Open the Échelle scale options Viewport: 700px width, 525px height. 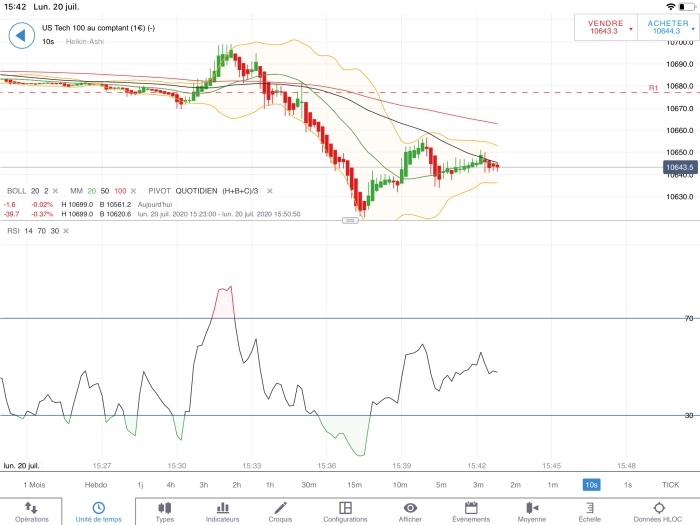(x=590, y=508)
